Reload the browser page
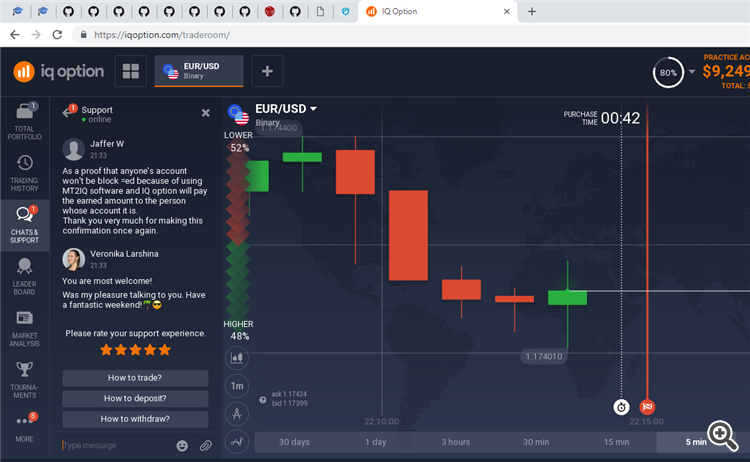750x462 pixels. pyautogui.click(x=57, y=35)
